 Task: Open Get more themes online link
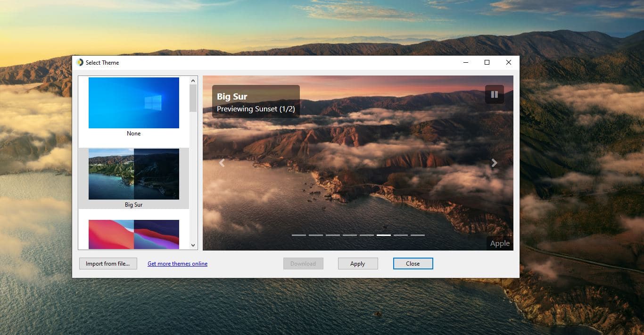177,264
